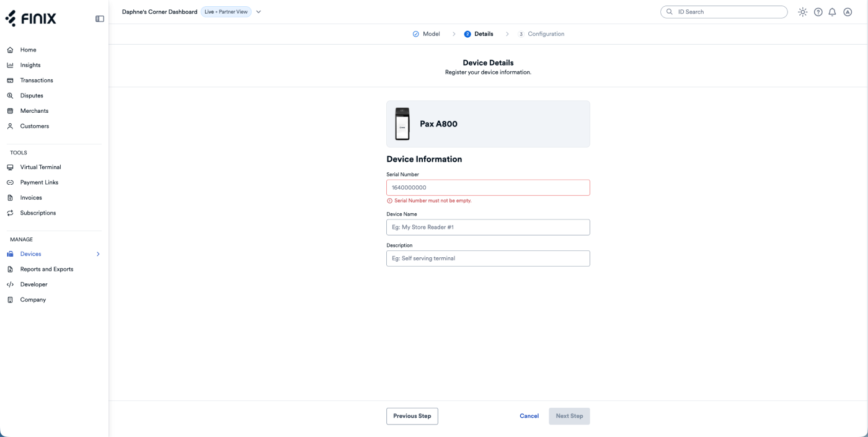Collapse the sidebar panel icon
This screenshot has width=868, height=437.
[99, 19]
